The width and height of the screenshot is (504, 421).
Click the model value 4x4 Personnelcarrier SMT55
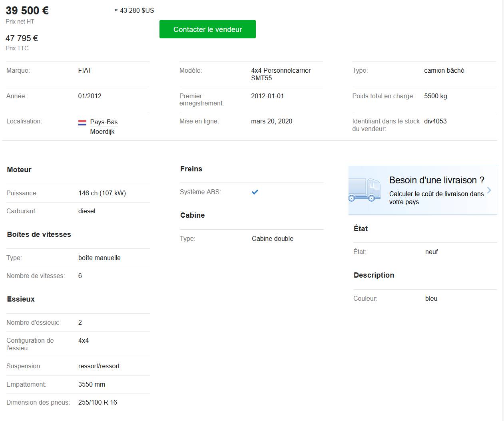click(x=281, y=74)
